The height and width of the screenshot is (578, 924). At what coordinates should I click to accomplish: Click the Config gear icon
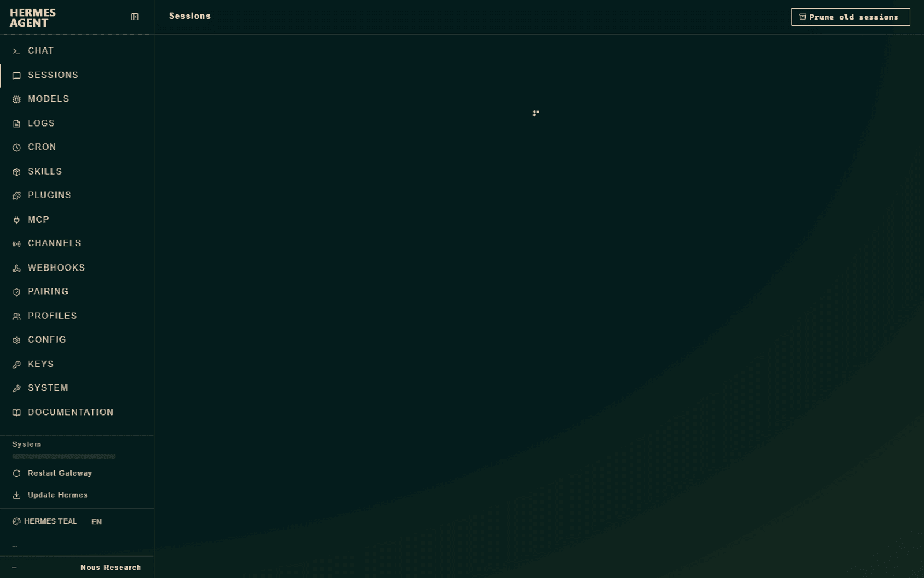click(x=17, y=340)
